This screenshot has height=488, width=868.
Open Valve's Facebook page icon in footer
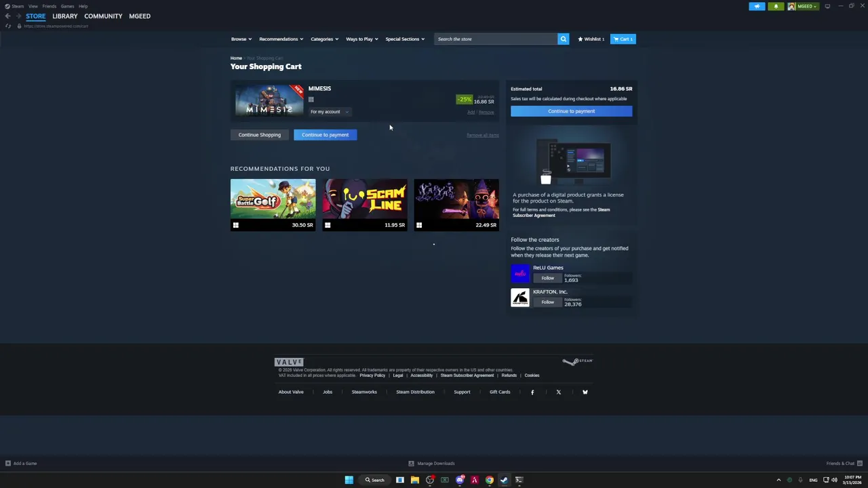coord(532,392)
